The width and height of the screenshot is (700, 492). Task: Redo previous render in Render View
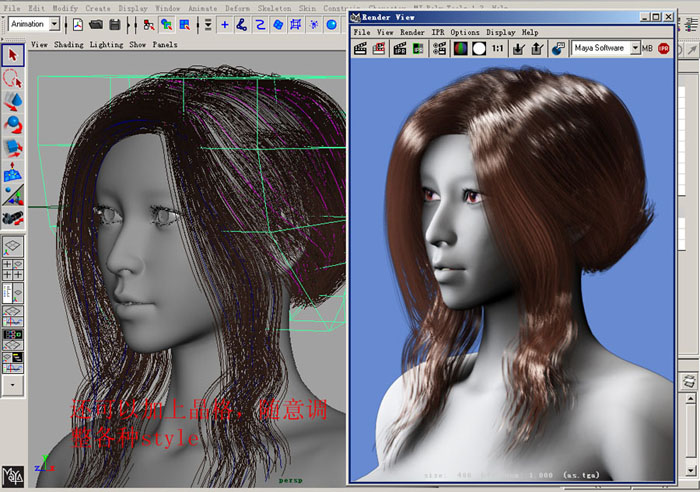pos(360,48)
